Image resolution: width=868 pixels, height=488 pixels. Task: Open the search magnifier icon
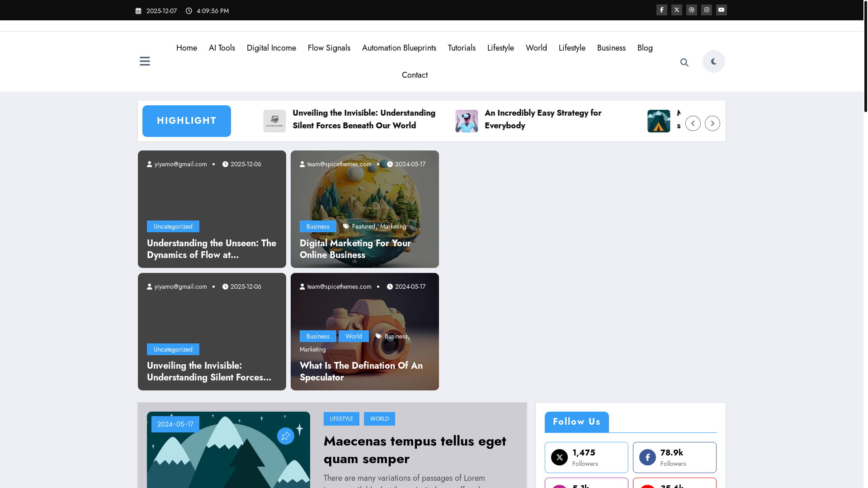pyautogui.click(x=684, y=62)
